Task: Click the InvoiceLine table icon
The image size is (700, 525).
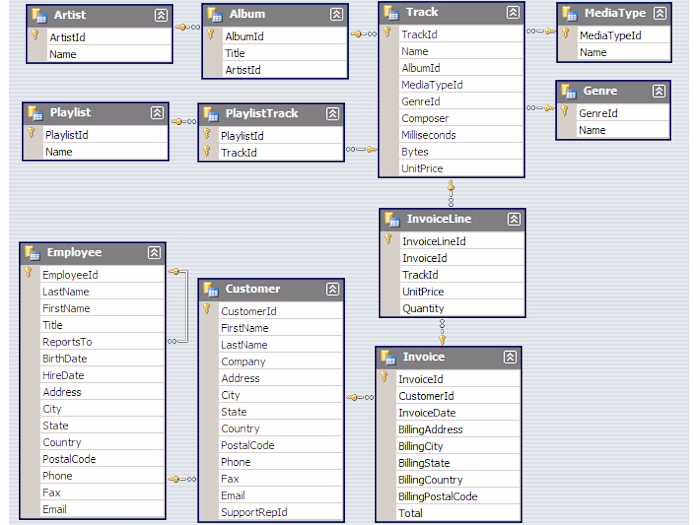Action: (x=392, y=219)
